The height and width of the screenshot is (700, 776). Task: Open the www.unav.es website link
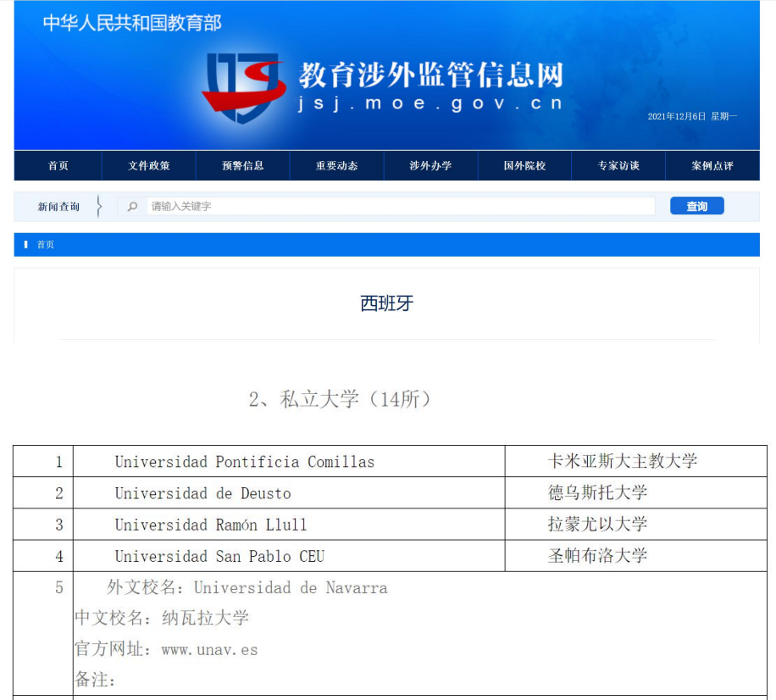209,650
